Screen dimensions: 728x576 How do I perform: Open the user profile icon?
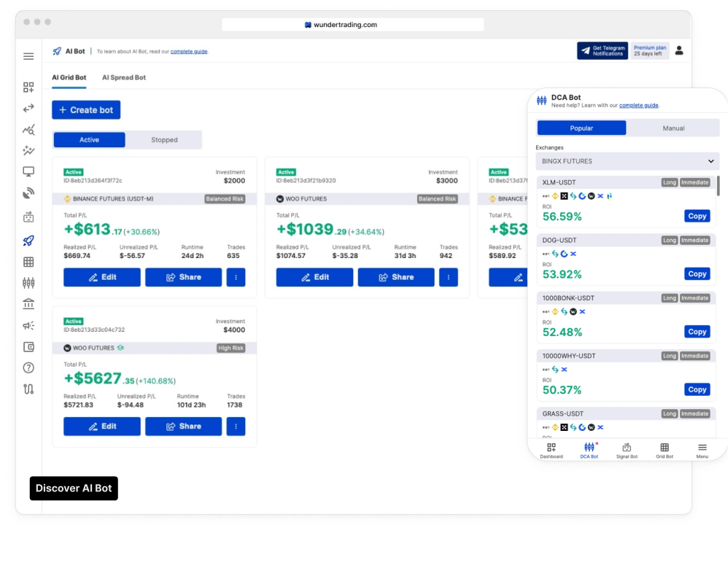679,50
